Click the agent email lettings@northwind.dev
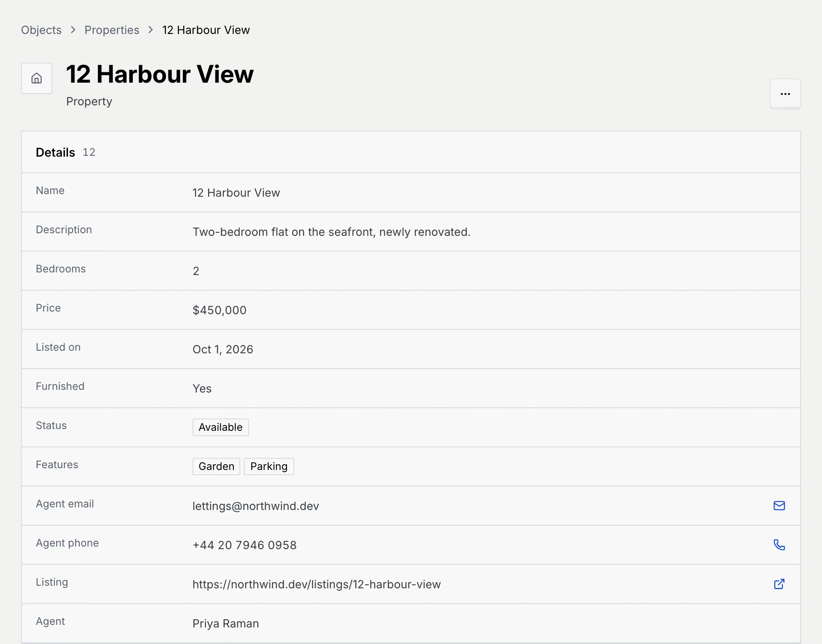Viewport: 822px width, 644px height. pyautogui.click(x=256, y=506)
